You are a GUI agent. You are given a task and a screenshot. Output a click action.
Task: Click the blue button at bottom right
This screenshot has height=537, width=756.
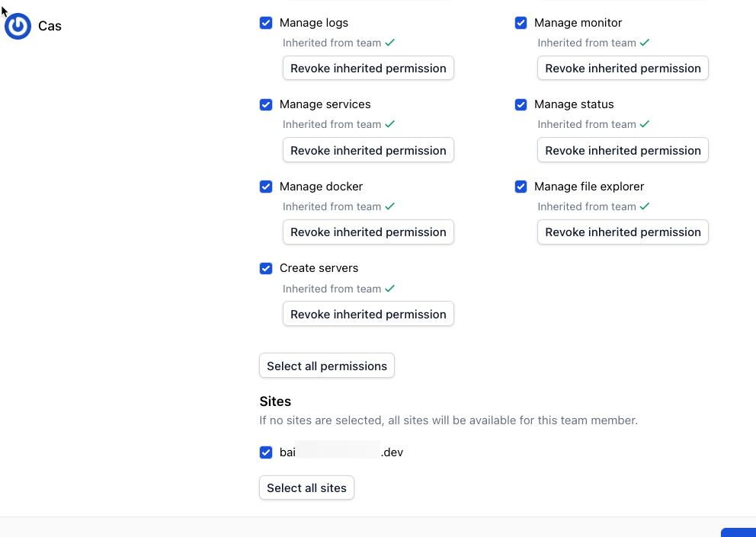(x=739, y=532)
